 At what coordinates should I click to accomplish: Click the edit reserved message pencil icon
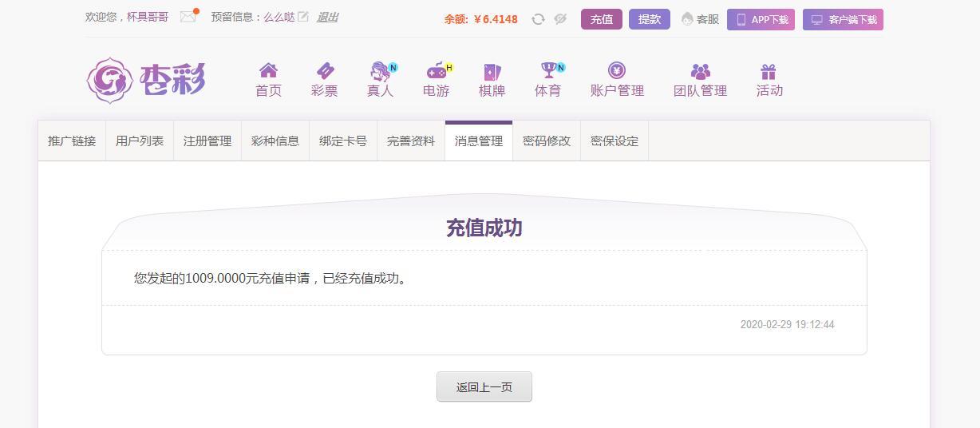click(303, 16)
